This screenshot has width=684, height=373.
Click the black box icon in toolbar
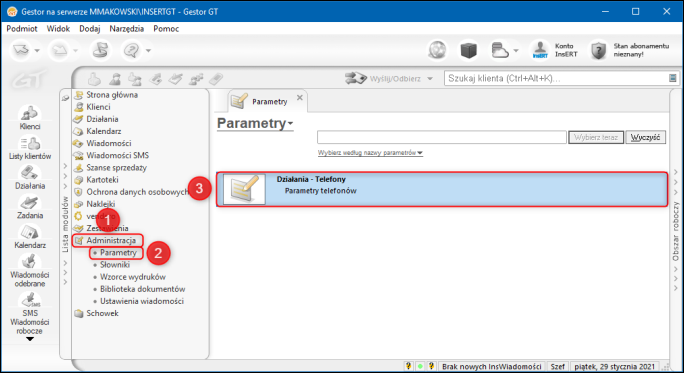point(469,50)
